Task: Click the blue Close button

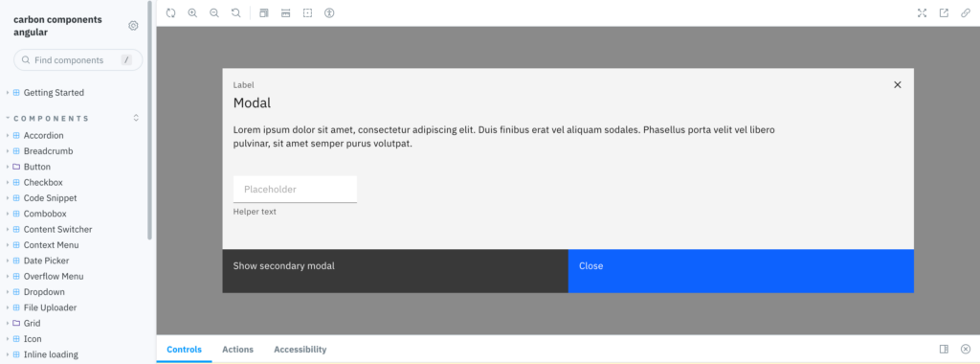Action: click(x=741, y=271)
